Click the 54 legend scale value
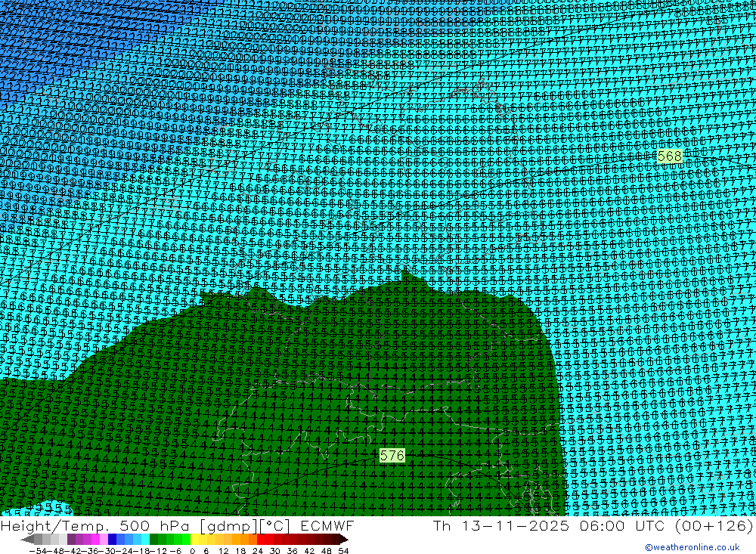The image size is (756, 554). click(343, 551)
